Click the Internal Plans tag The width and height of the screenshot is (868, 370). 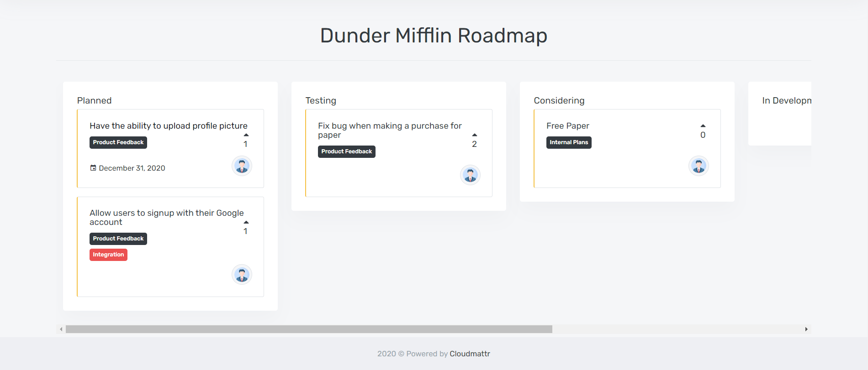[569, 142]
